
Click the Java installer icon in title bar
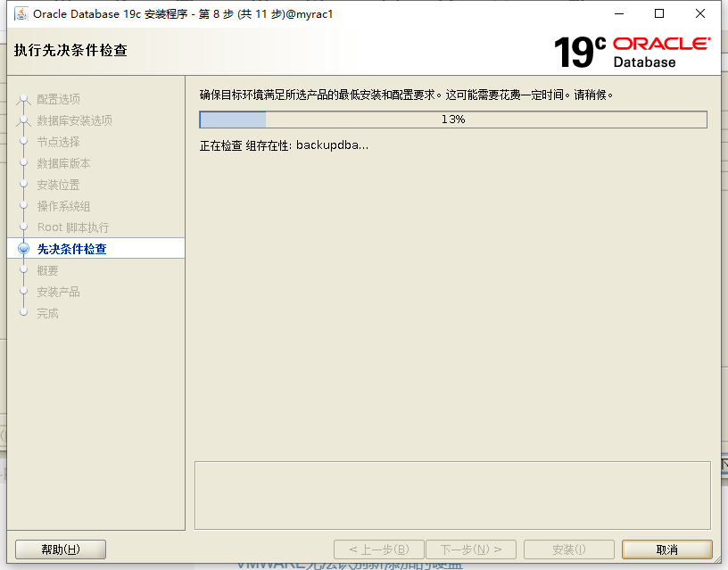coord(21,14)
